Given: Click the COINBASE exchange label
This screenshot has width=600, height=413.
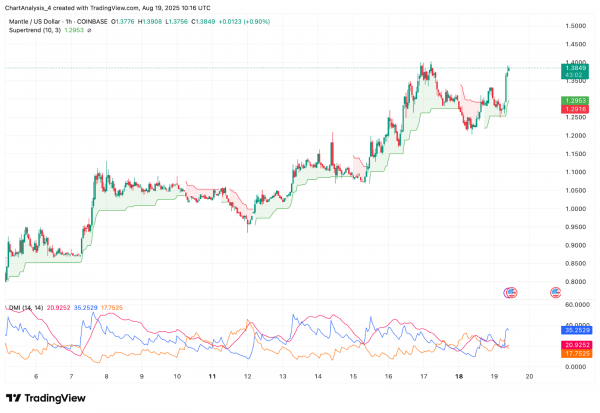Looking at the screenshot, I should click(x=92, y=22).
